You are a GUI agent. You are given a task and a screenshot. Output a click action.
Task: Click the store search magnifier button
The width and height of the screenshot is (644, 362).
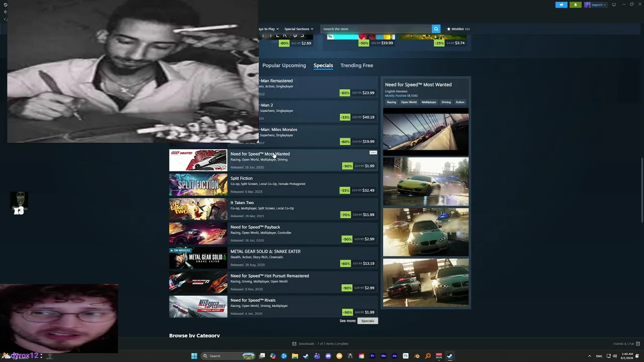click(436, 29)
